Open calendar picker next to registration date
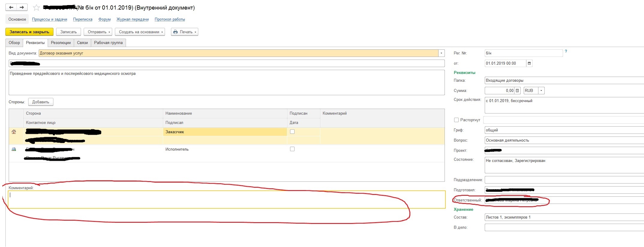 click(529, 63)
